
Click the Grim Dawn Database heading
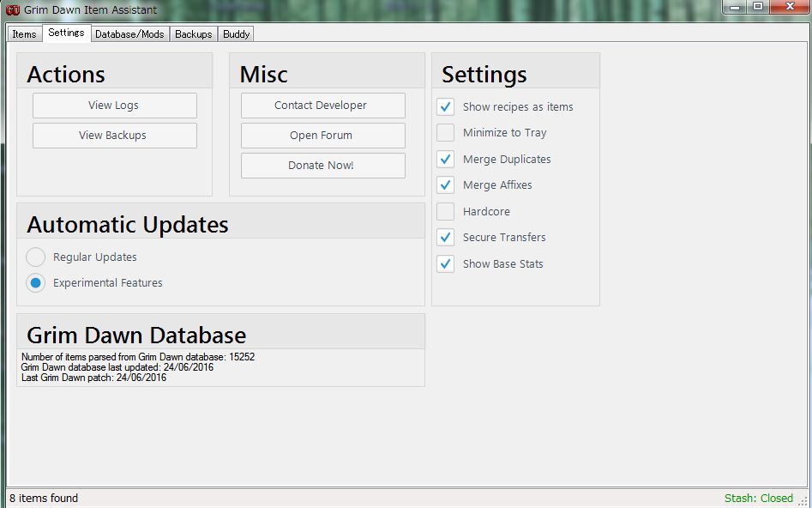click(x=136, y=336)
